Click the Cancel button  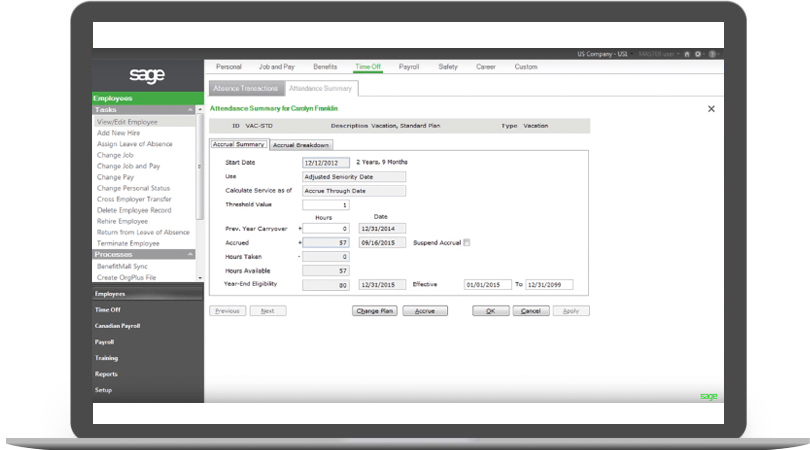point(531,311)
